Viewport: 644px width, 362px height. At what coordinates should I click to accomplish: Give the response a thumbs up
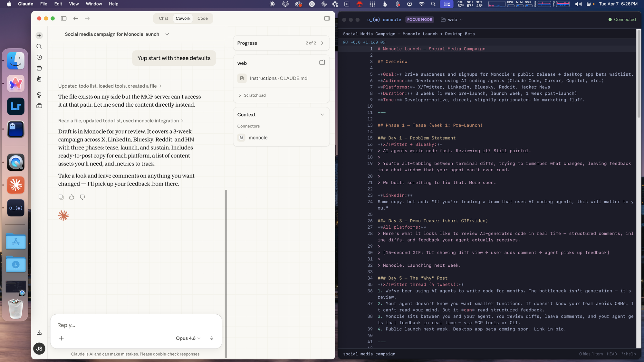pos(72,197)
